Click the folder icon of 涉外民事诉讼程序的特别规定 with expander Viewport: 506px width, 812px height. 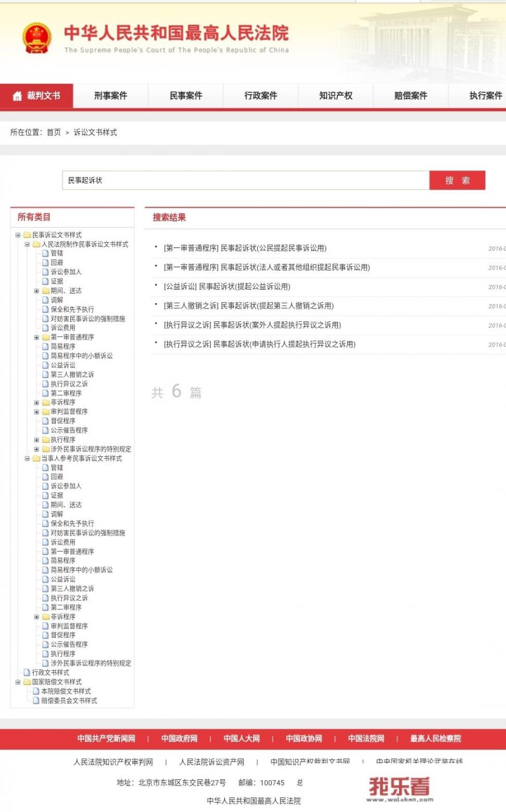coord(46,449)
